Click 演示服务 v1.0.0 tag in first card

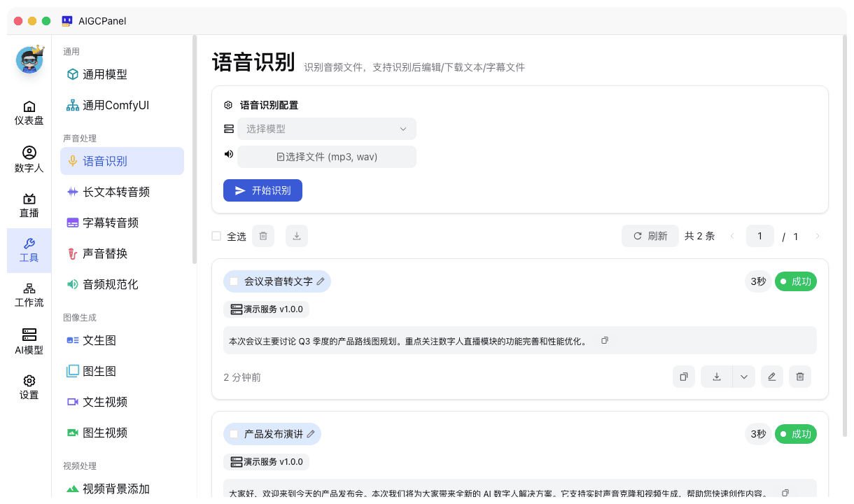[x=267, y=309]
